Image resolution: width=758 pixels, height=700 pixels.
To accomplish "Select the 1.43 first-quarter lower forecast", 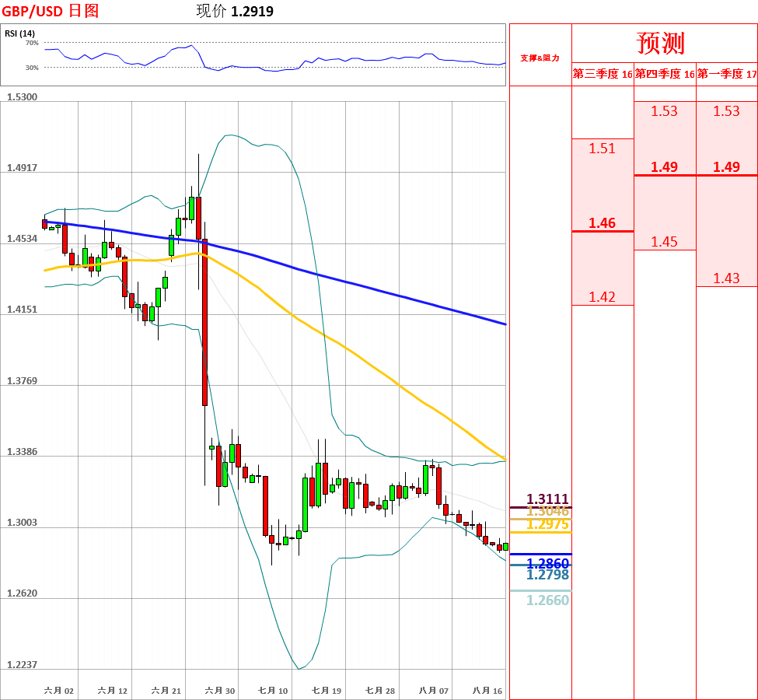I will click(726, 278).
